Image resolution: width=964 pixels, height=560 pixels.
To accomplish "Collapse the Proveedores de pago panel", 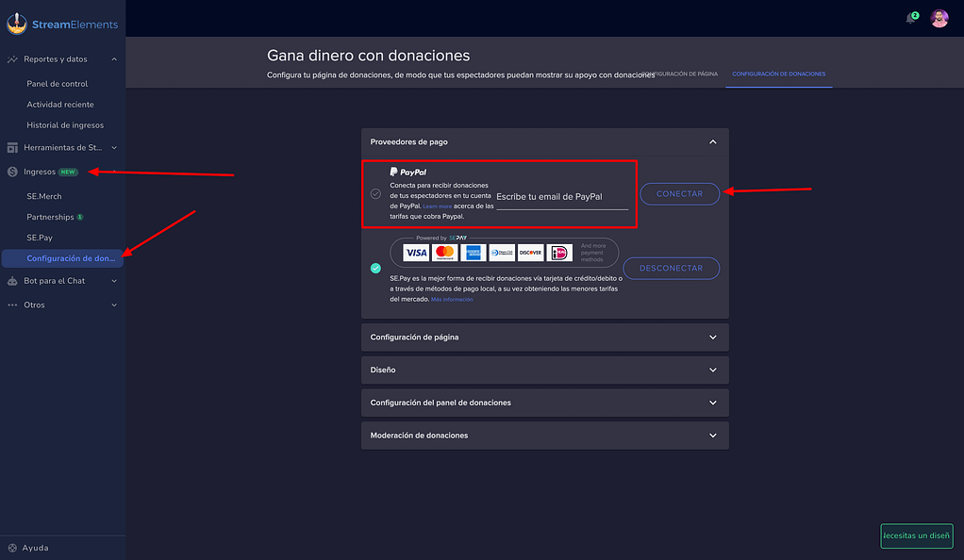I will coord(713,142).
